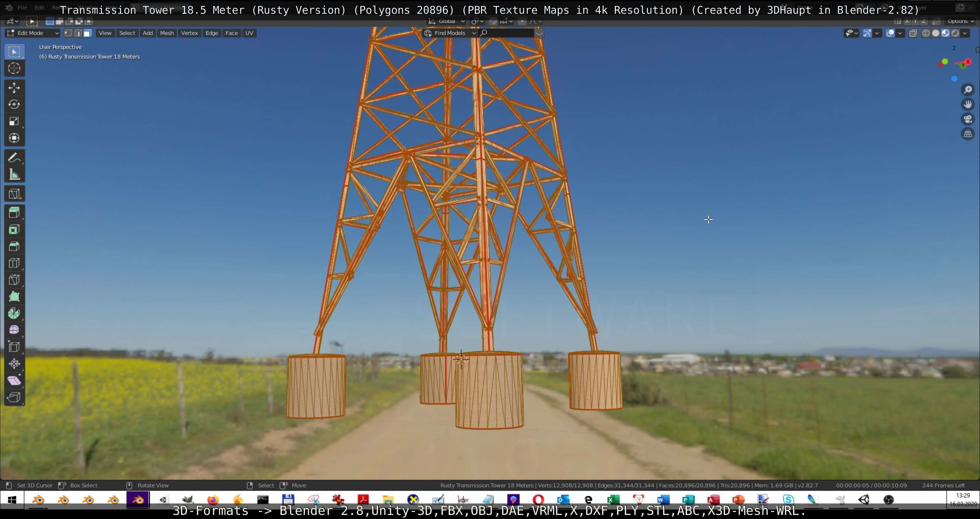Choose the Rotate tool
The image size is (980, 519).
15,105
